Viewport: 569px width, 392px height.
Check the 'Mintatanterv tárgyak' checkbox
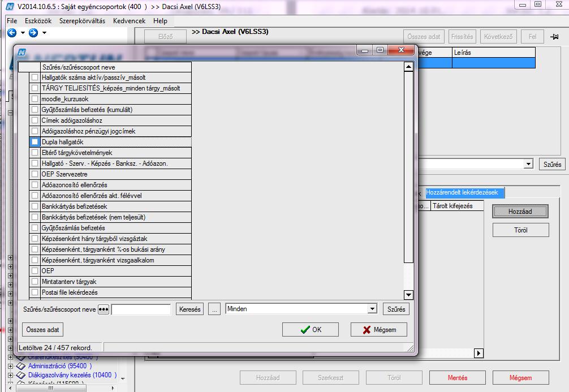35,281
